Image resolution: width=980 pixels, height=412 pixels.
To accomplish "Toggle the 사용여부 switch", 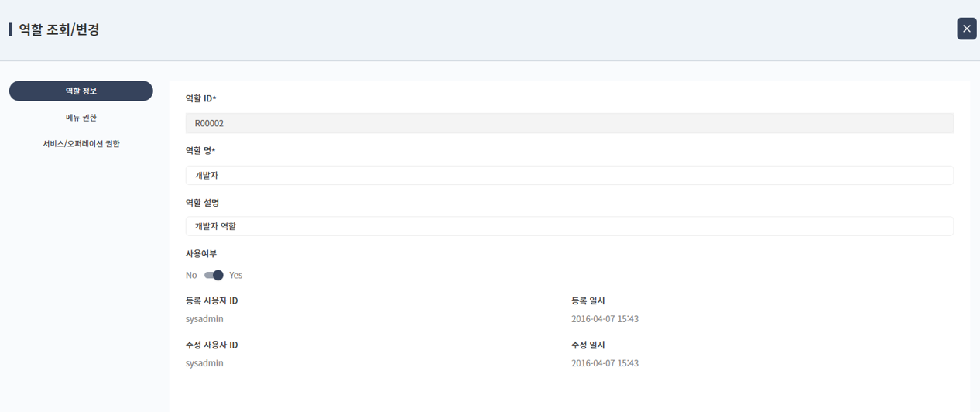I will [x=214, y=275].
